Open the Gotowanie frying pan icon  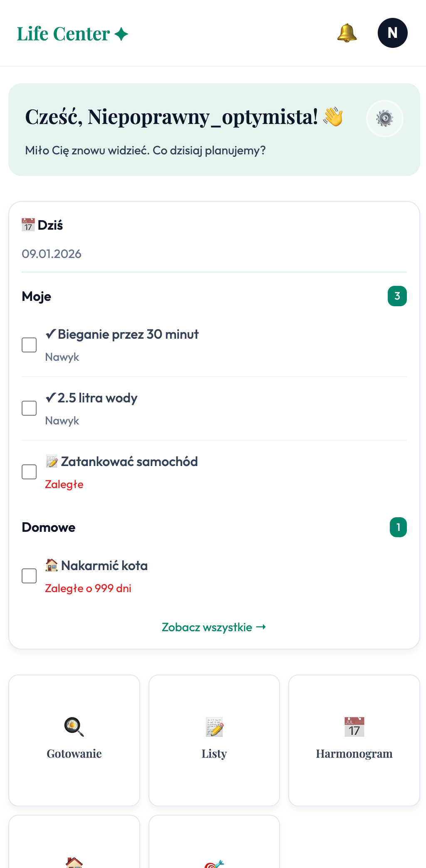point(74,726)
